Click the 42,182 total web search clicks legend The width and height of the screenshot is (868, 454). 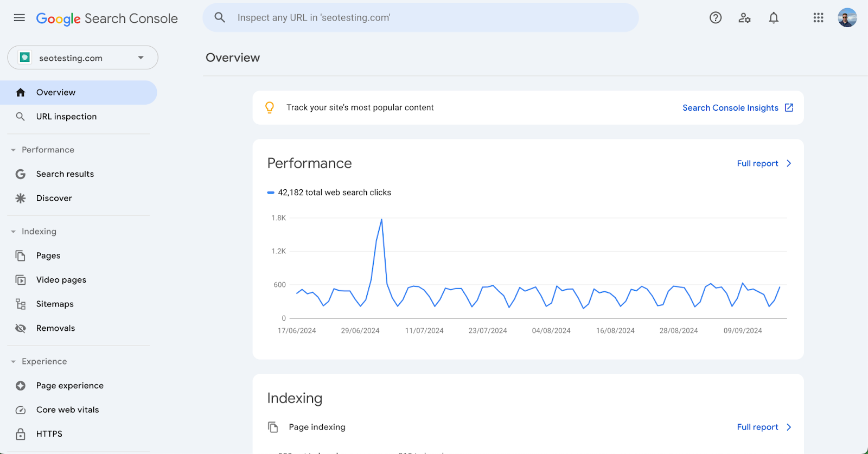click(x=329, y=193)
